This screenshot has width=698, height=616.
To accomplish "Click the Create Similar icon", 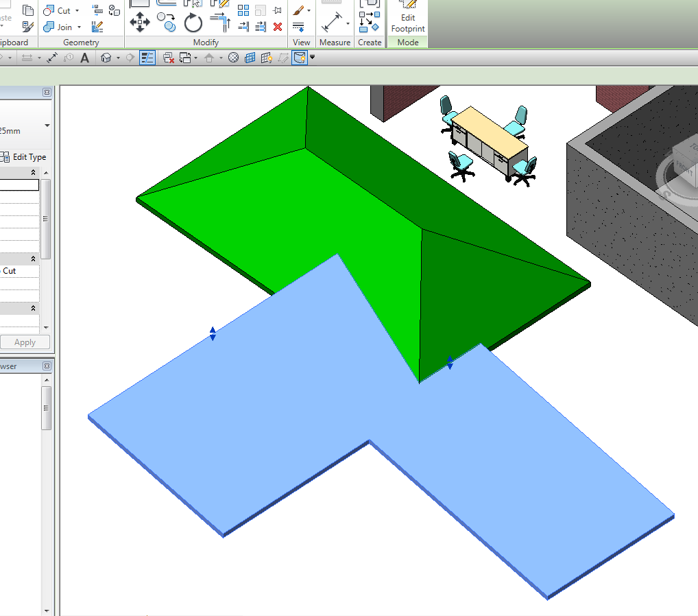I will [x=370, y=22].
